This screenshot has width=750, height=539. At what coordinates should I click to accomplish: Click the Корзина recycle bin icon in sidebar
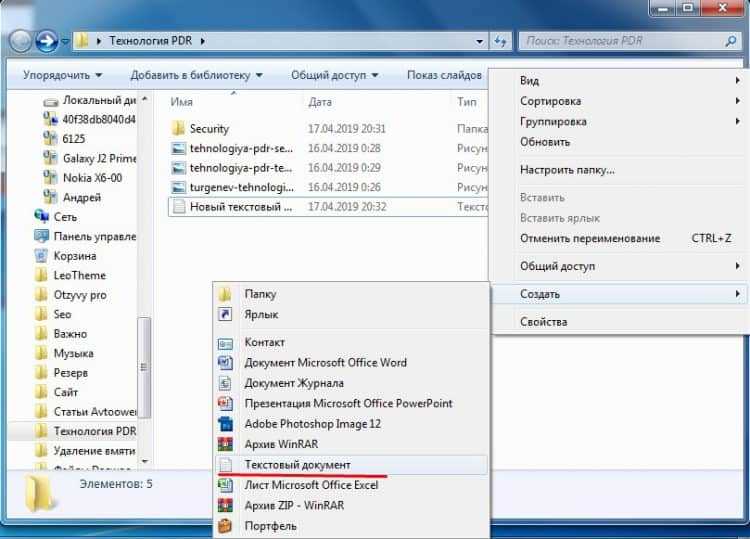pos(42,256)
